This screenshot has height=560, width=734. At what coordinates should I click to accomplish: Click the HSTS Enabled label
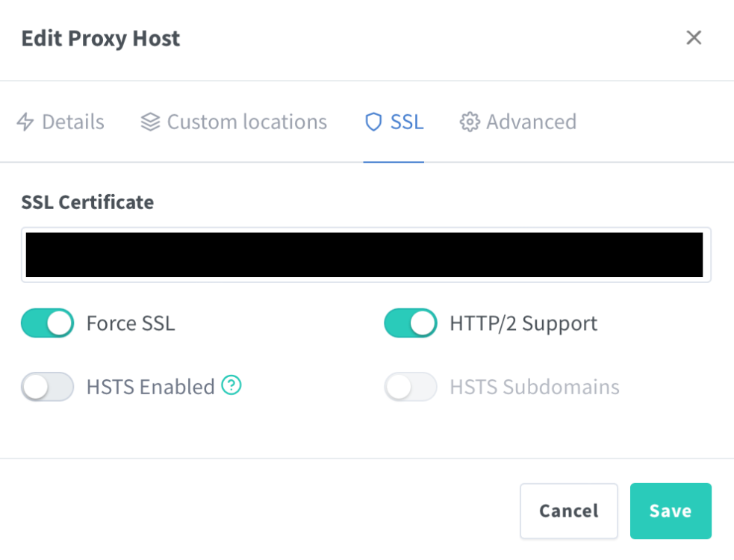[x=150, y=387]
